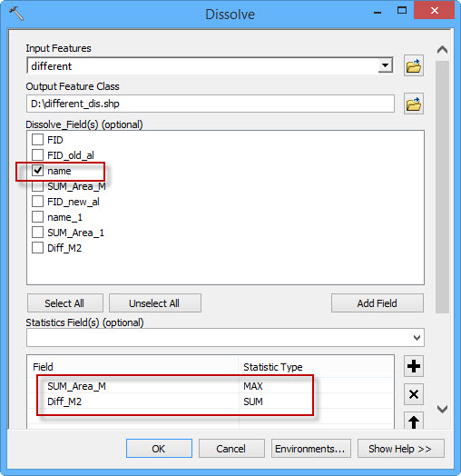
Task: Add statistics field with plus icon
Action: tap(414, 366)
